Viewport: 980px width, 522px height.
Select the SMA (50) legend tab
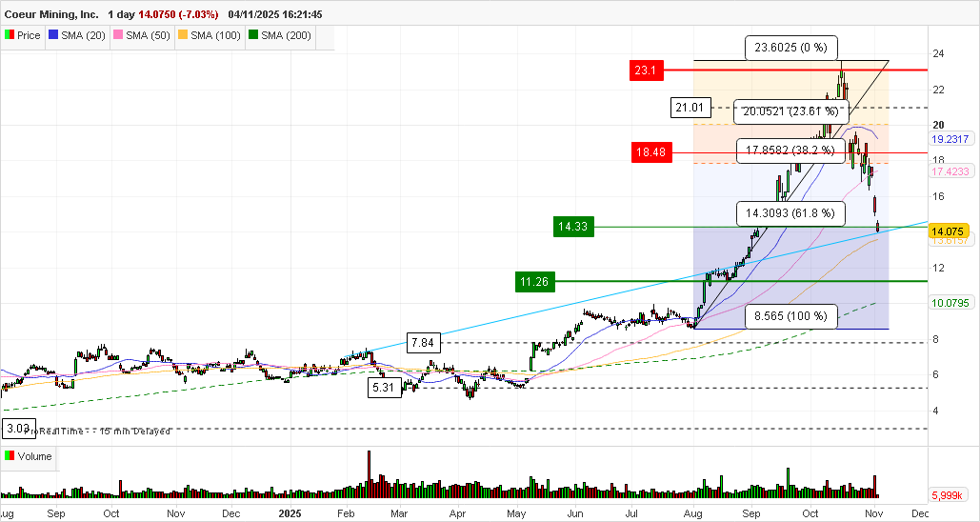coord(141,35)
